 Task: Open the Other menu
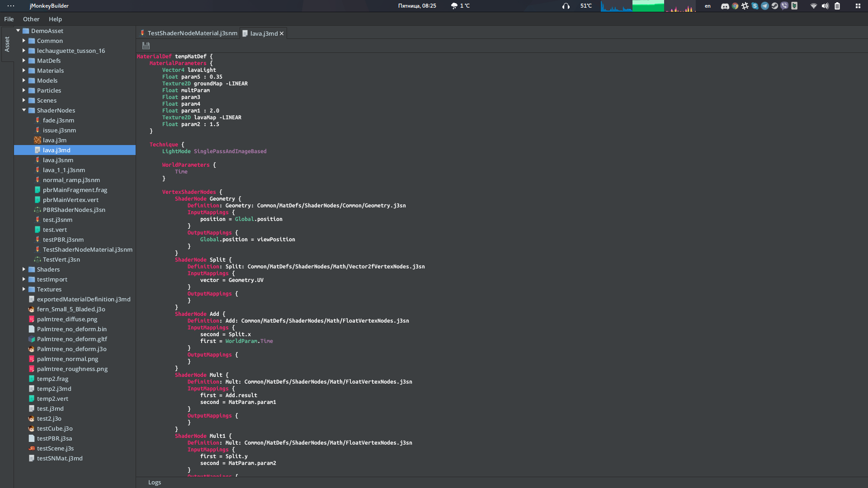(30, 19)
